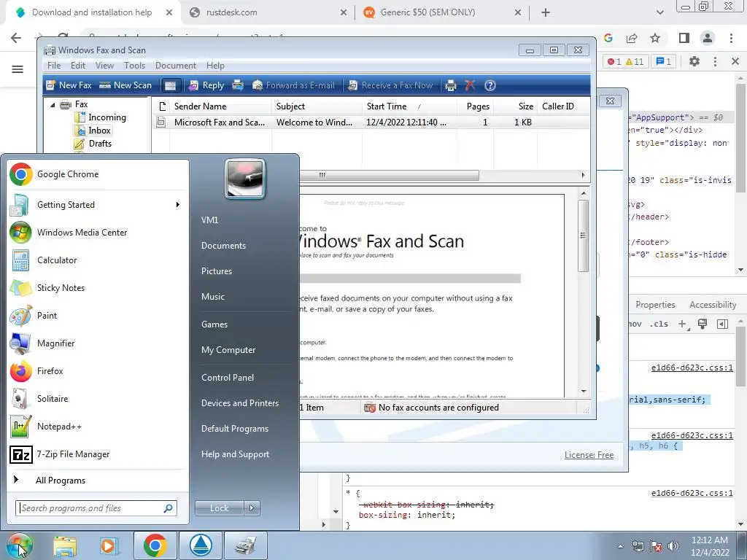Bookmark this page with star icon
The width and height of the screenshot is (747, 560).
point(655,38)
